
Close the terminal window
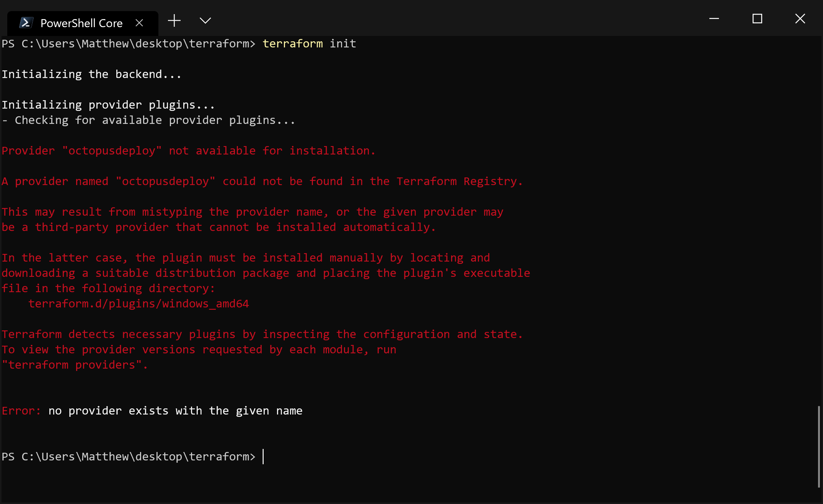pos(800,19)
